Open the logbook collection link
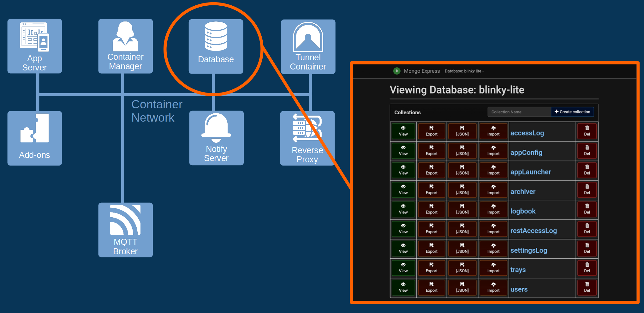 pyautogui.click(x=523, y=211)
